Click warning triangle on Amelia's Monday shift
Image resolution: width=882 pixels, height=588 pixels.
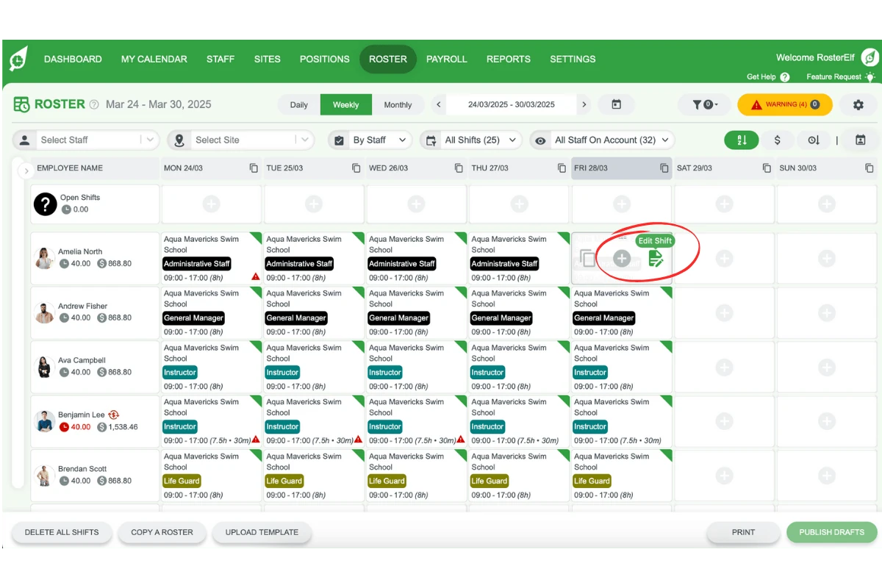pyautogui.click(x=256, y=277)
